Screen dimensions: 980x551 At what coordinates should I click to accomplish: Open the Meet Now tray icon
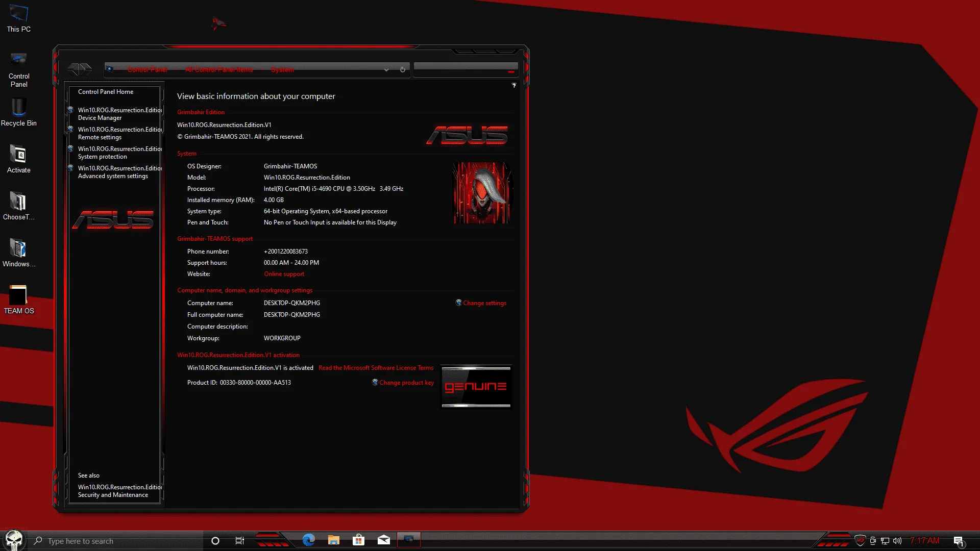click(873, 541)
